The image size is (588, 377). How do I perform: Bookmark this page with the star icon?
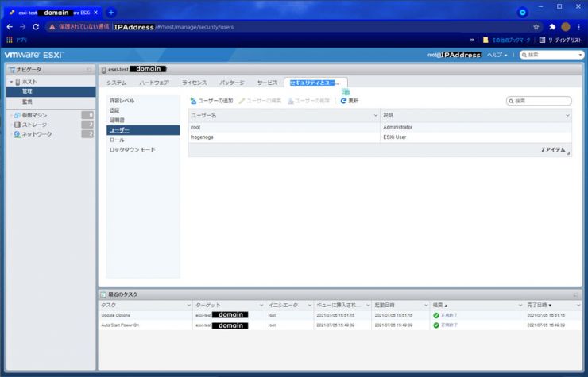click(x=536, y=27)
